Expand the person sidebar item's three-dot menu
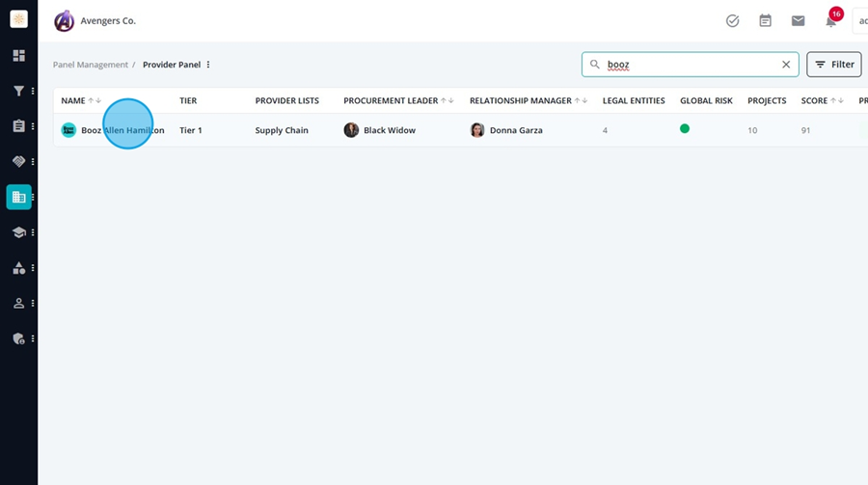Screen dimensions: 868x485 click(x=33, y=304)
